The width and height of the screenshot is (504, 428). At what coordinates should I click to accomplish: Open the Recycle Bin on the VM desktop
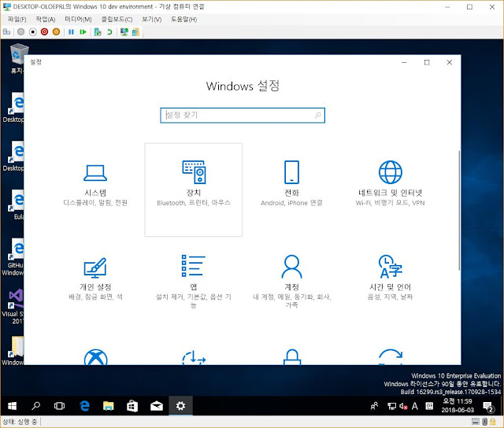click(18, 58)
